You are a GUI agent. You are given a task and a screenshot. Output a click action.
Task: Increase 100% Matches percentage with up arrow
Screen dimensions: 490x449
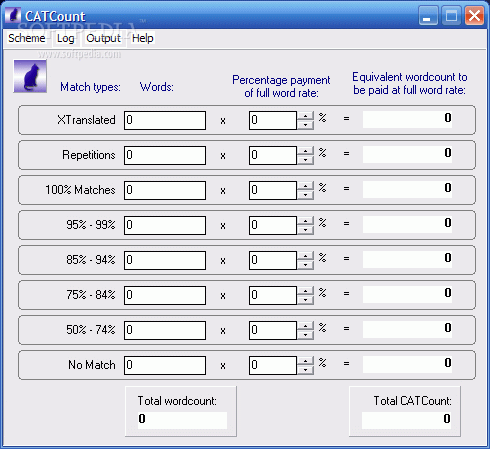click(305, 186)
